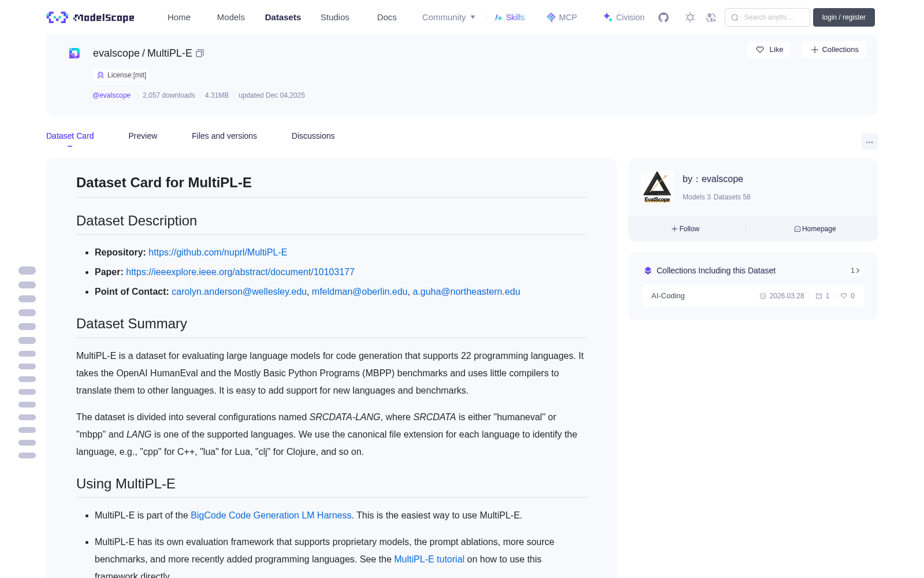Screen dimensions: 924x578
Task: Click the "Using MultiPL-E" heading
Action: click(x=126, y=484)
